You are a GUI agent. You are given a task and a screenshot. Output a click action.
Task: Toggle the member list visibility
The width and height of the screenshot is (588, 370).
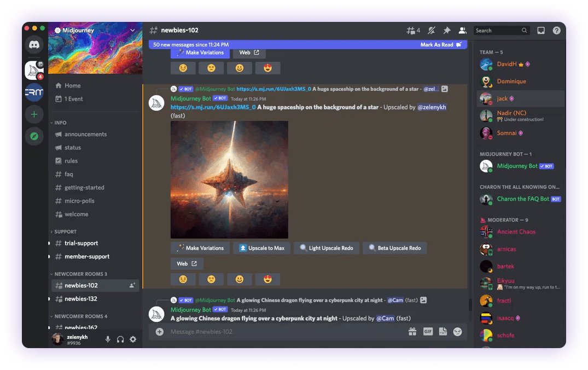tap(462, 31)
